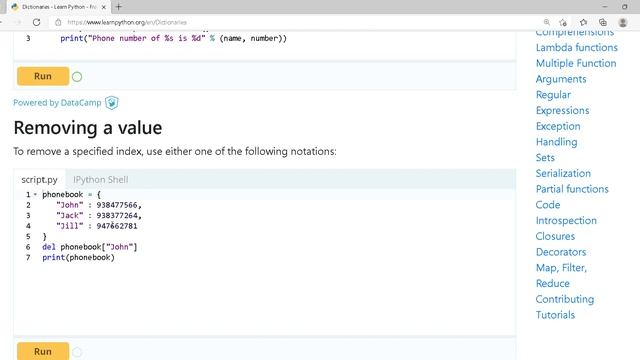Viewport: 640px width, 360px height.
Task: Click the "Jack" : 938377264 code line
Action: [x=99, y=216]
